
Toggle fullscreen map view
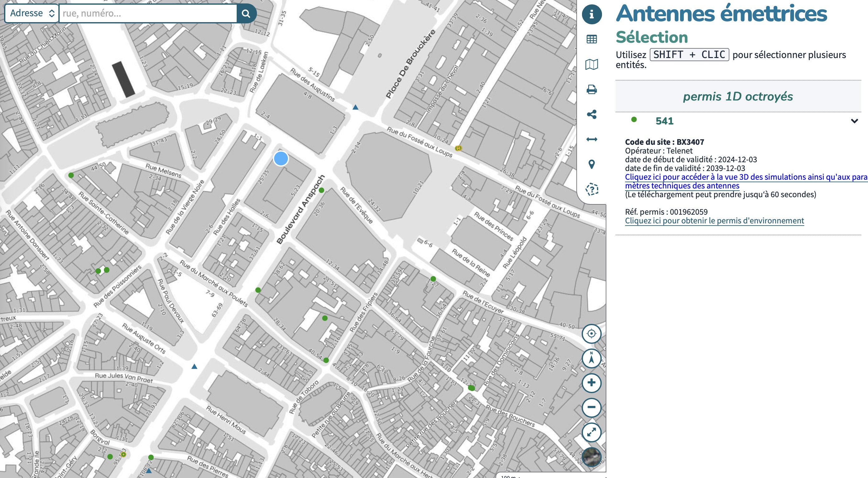(x=591, y=432)
